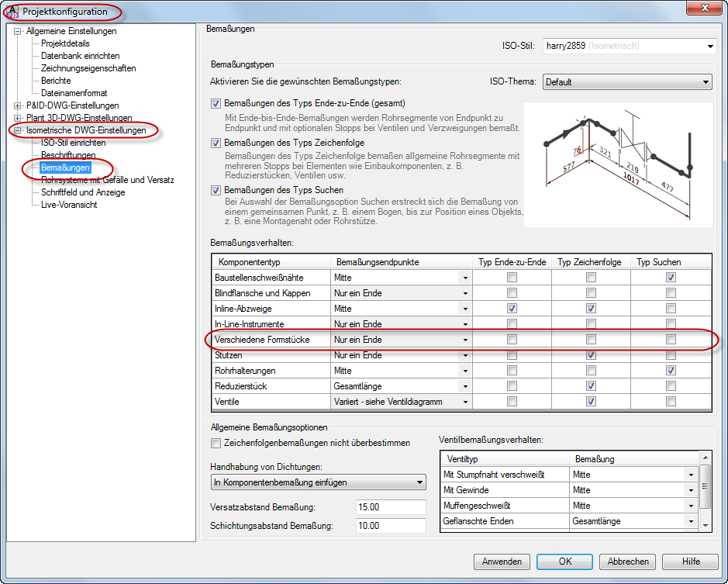This screenshot has height=584, width=728.
Task: Click Abbrechen to cancel
Action: tap(628, 562)
